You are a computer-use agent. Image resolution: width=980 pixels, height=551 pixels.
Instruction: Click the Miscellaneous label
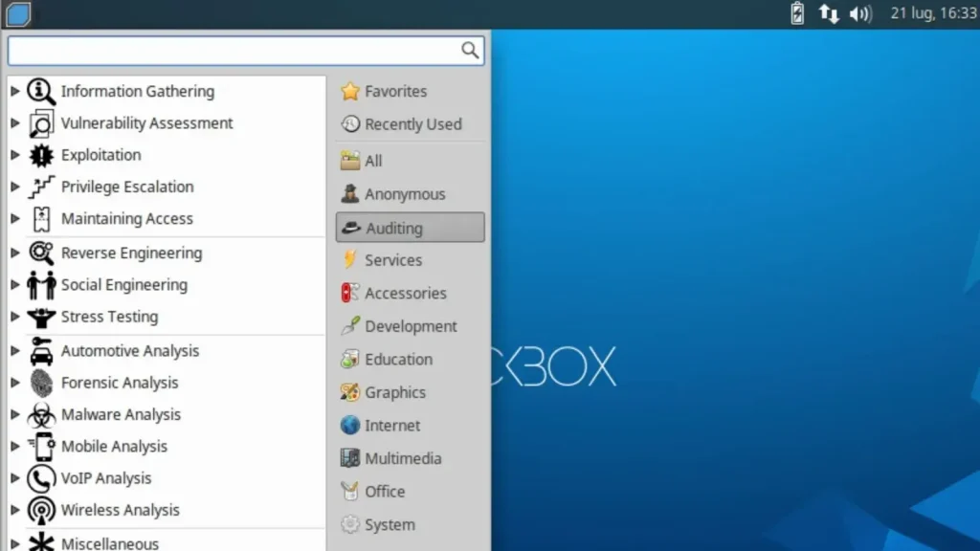[110, 543]
